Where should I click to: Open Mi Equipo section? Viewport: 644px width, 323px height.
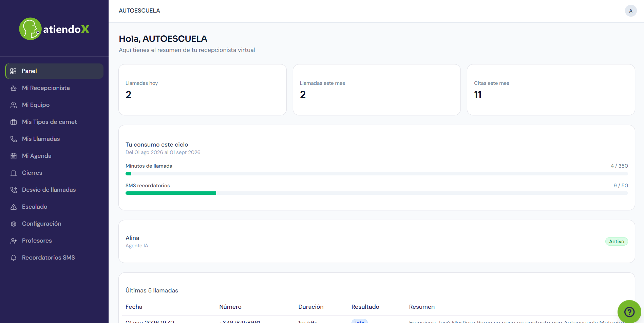54,105
